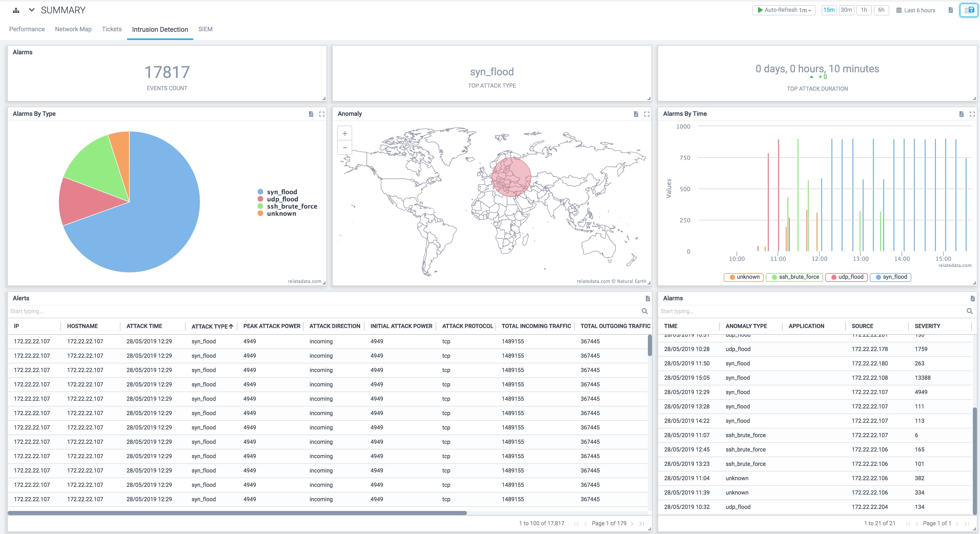Toggle unknown in pie chart legend

pos(277,213)
